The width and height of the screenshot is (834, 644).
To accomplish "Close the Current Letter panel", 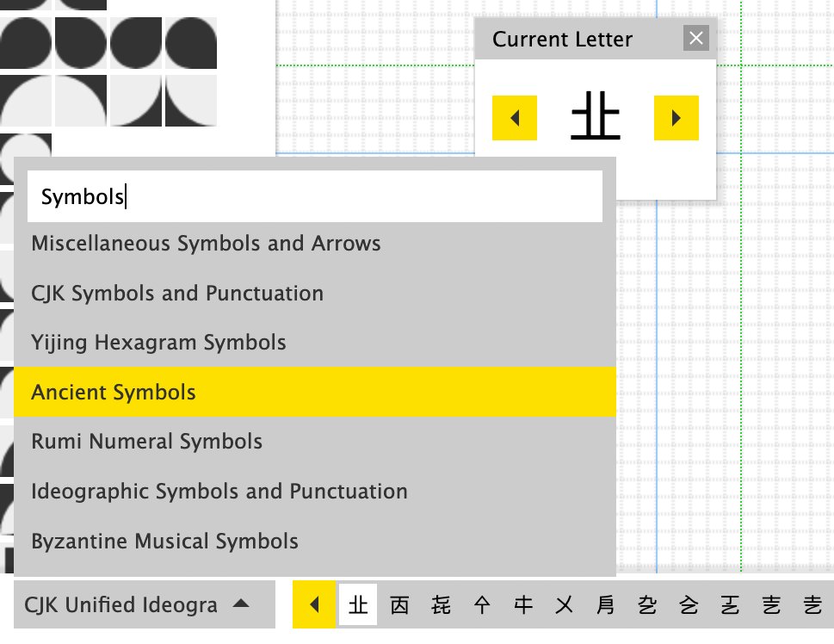I will point(695,39).
